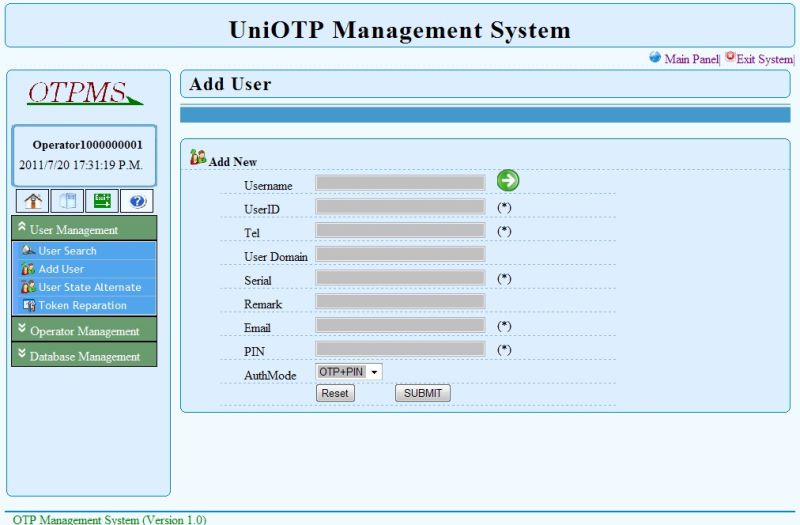Click the User State Alternate icon
800x525 pixels.
coord(28,287)
